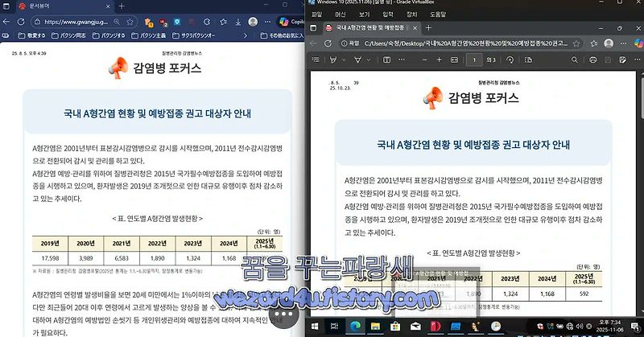Open Mail app from VM taskbar

[415, 327]
